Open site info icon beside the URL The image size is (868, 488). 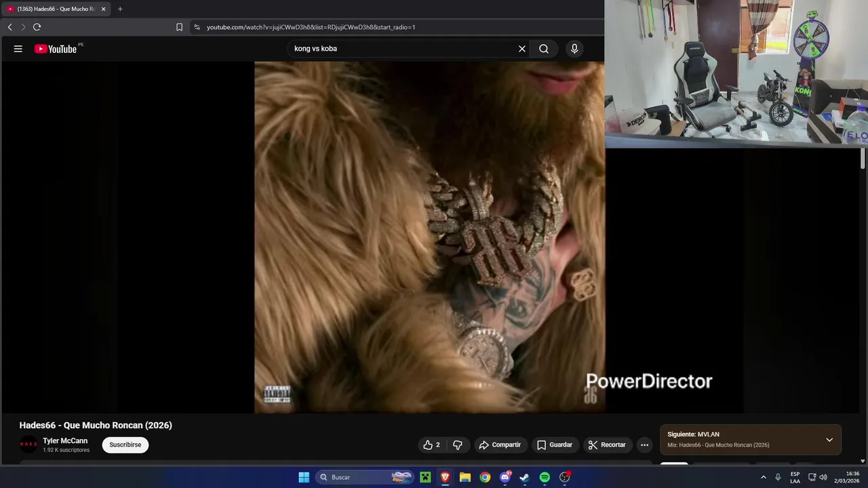tap(197, 27)
